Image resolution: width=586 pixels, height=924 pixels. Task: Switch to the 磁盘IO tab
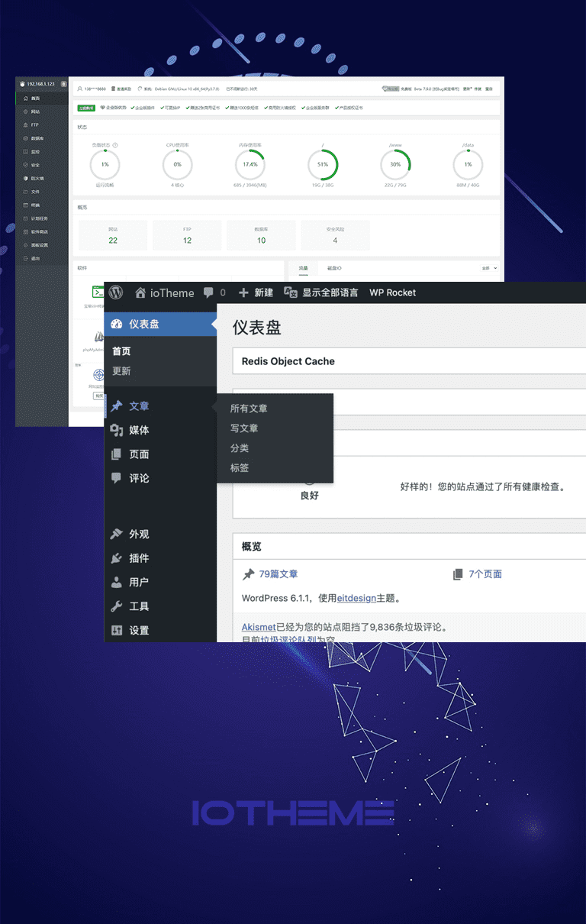coord(334,269)
